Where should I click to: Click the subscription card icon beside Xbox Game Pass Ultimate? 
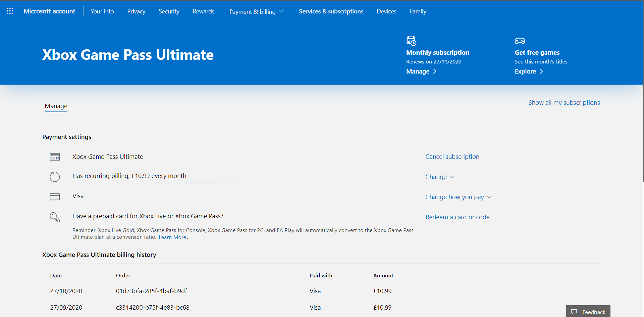(55, 157)
